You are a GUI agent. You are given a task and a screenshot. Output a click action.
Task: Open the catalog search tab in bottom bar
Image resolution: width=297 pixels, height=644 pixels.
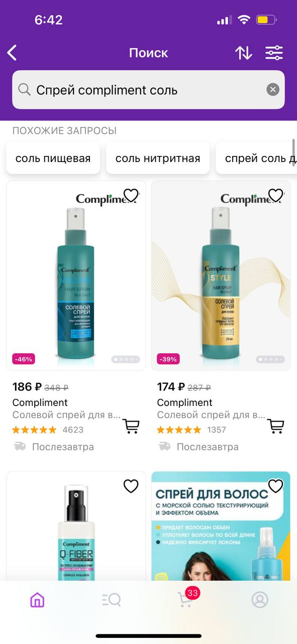coord(111,600)
